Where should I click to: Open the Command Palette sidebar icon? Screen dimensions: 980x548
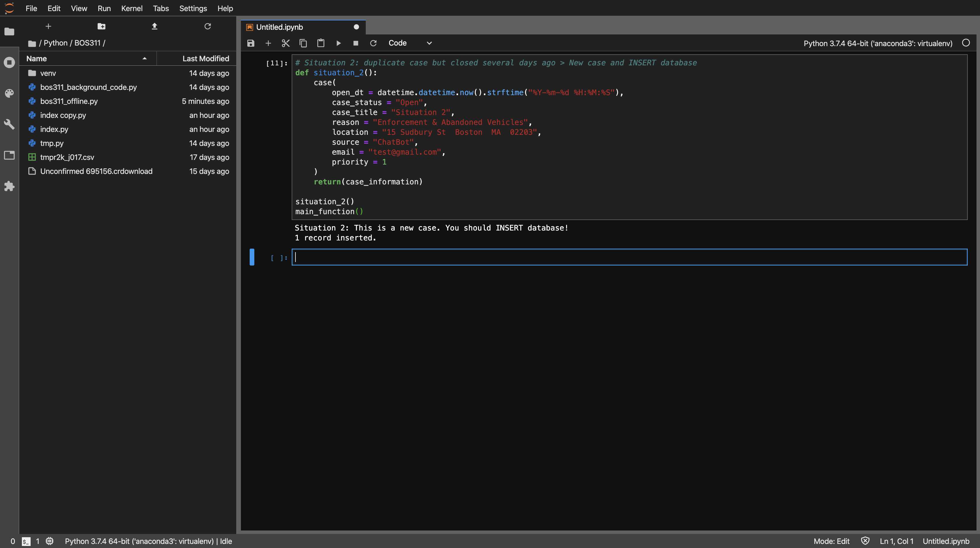9,93
